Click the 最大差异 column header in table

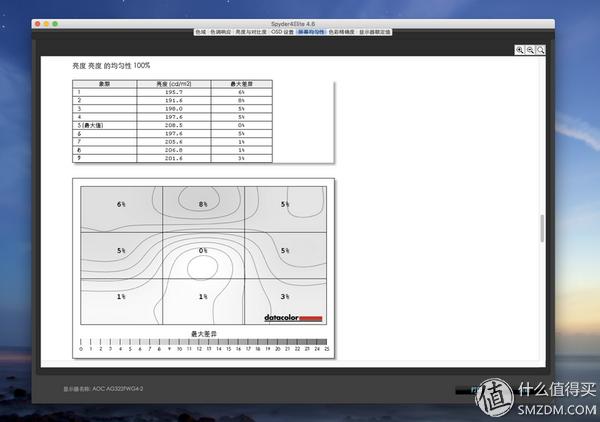241,84
